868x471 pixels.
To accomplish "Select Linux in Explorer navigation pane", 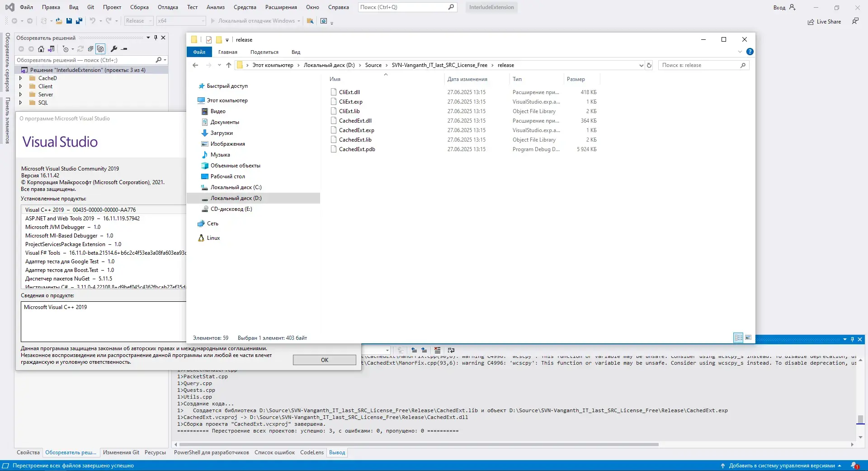I will (213, 238).
